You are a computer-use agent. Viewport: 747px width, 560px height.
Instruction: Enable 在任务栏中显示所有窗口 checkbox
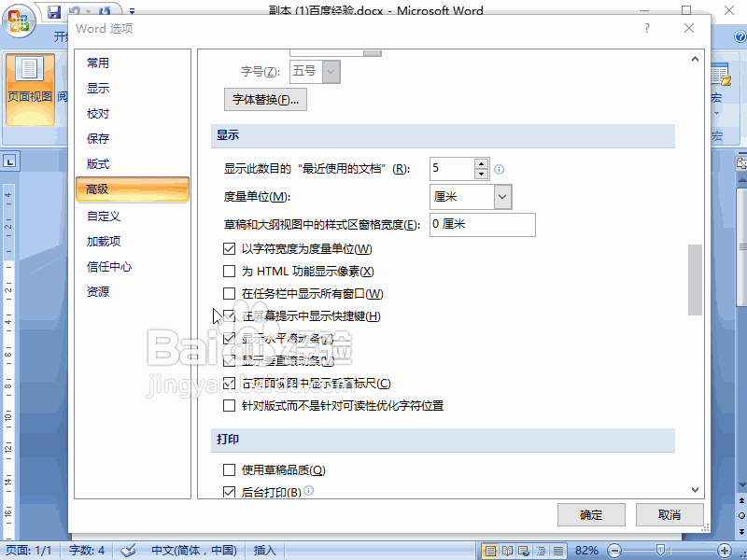pyautogui.click(x=229, y=293)
